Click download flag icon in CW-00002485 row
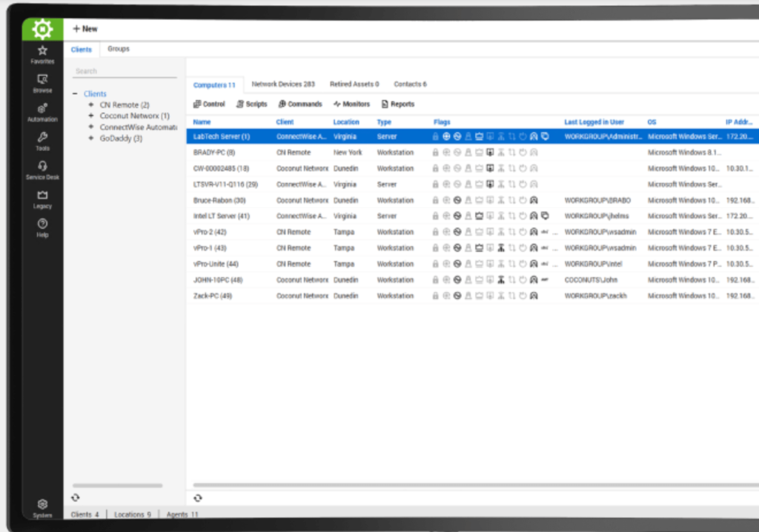Image resolution: width=759 pixels, height=532 pixels. pos(490,168)
